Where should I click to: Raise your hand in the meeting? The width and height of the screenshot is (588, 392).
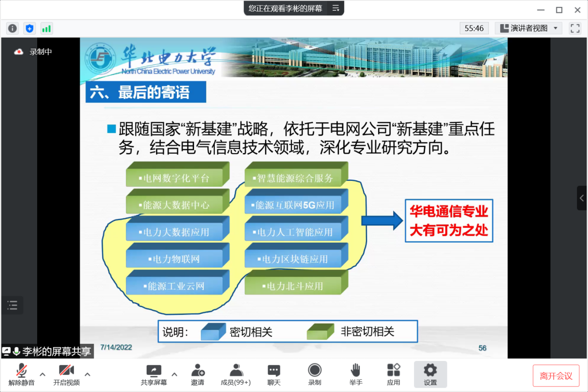pyautogui.click(x=355, y=374)
